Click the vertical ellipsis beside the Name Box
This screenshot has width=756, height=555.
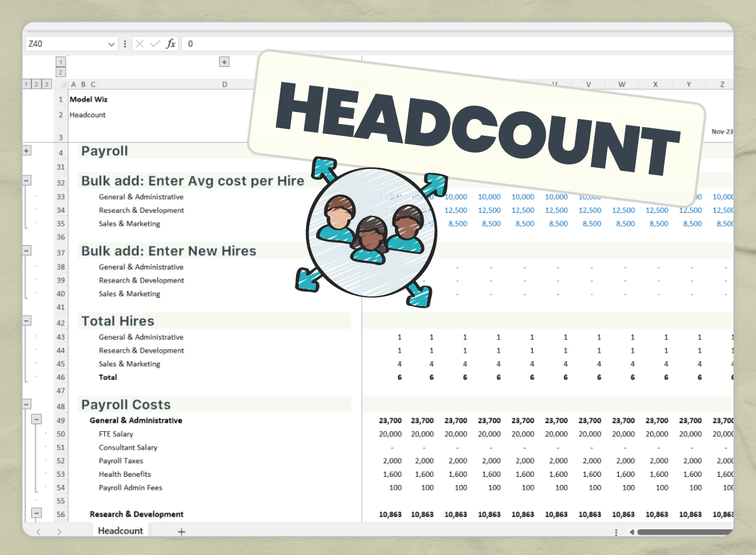(x=125, y=43)
